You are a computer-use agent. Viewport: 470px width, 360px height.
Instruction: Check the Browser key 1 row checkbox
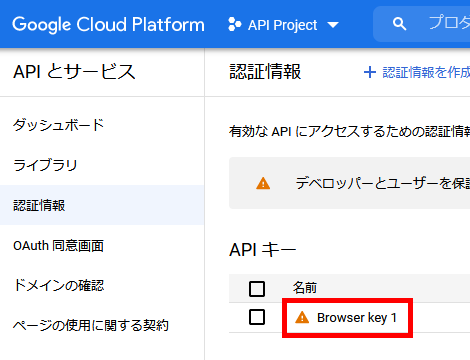257,317
